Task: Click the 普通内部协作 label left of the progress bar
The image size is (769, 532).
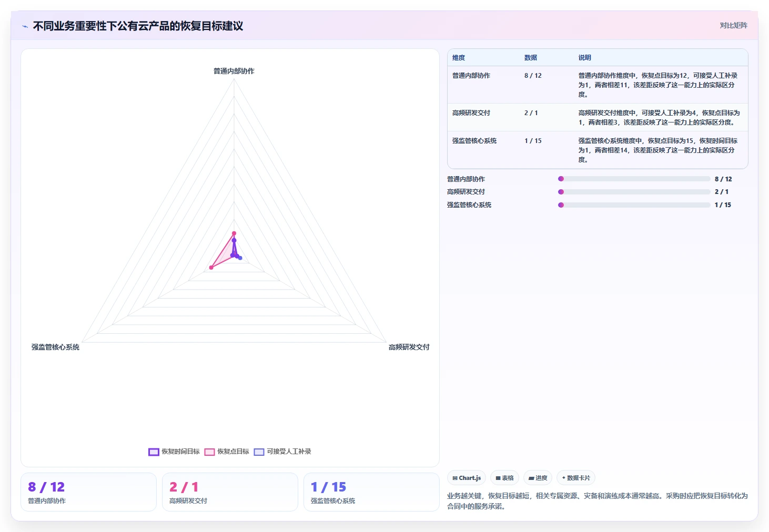Action: pyautogui.click(x=466, y=179)
